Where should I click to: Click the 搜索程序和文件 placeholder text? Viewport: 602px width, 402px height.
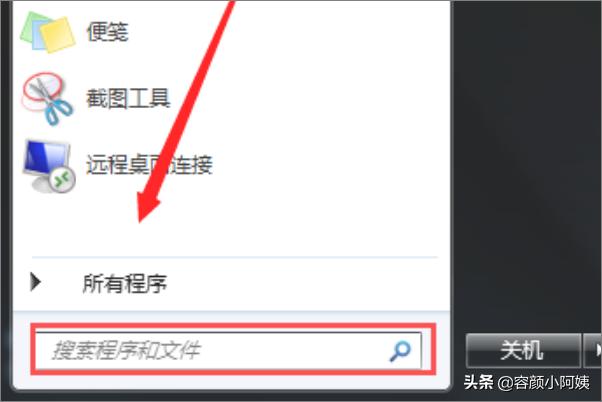point(126,351)
